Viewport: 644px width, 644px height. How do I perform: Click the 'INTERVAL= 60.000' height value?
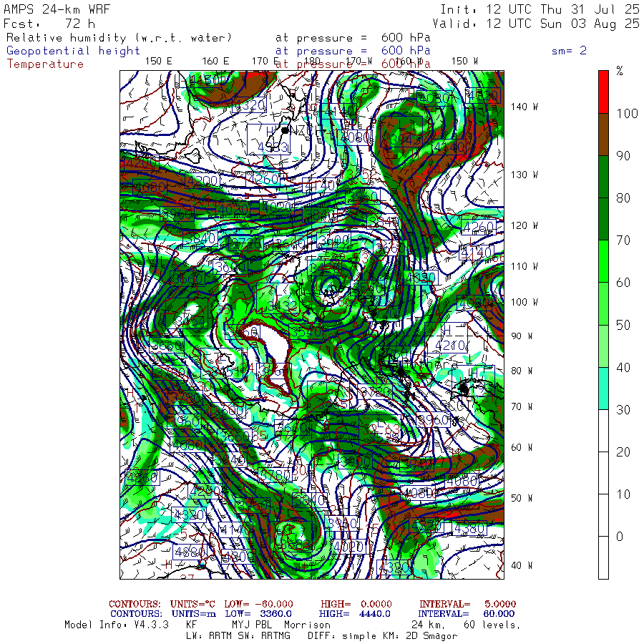(467, 614)
